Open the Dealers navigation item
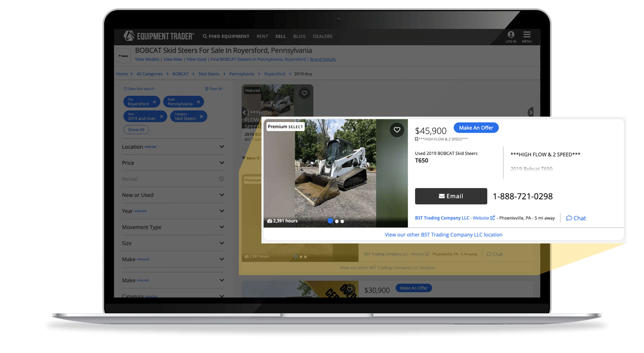Screen dimensions: 644x353 coord(322,36)
